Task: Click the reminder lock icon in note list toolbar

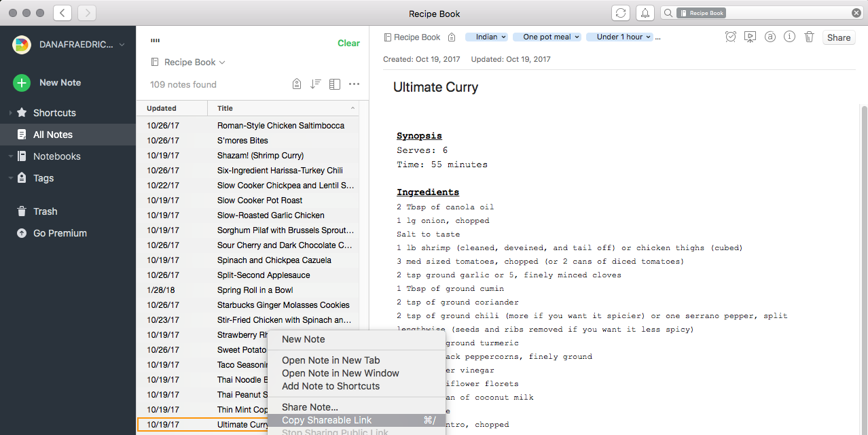Action: tap(297, 84)
